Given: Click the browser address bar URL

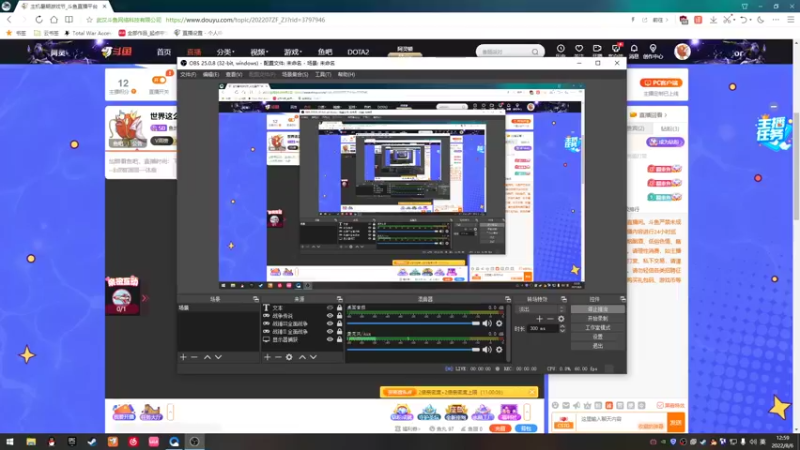Looking at the screenshot, I should click(245, 20).
